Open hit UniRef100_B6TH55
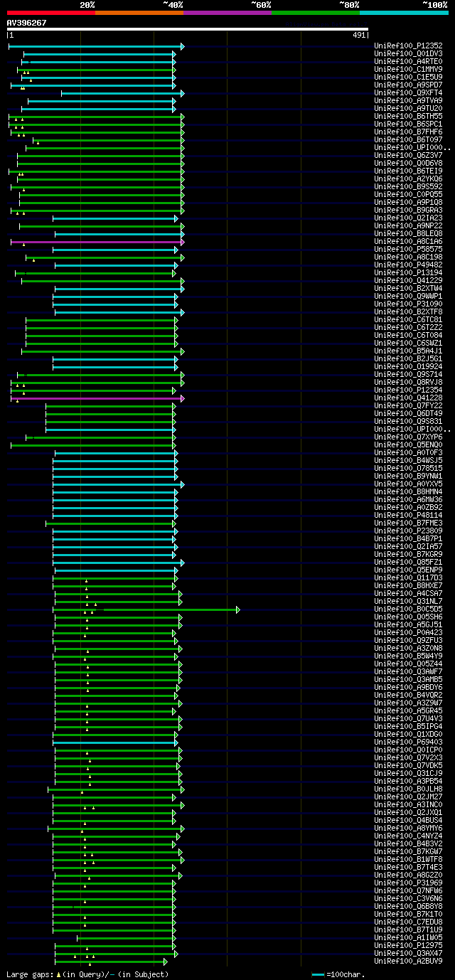The height and width of the screenshot is (980, 455). coord(408,117)
